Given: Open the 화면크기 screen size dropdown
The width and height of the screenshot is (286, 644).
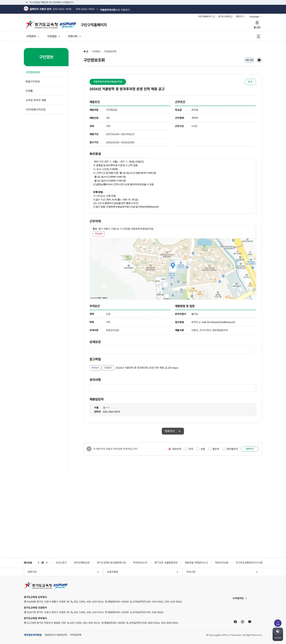Looking at the screenshot, I should (x=241, y=17).
